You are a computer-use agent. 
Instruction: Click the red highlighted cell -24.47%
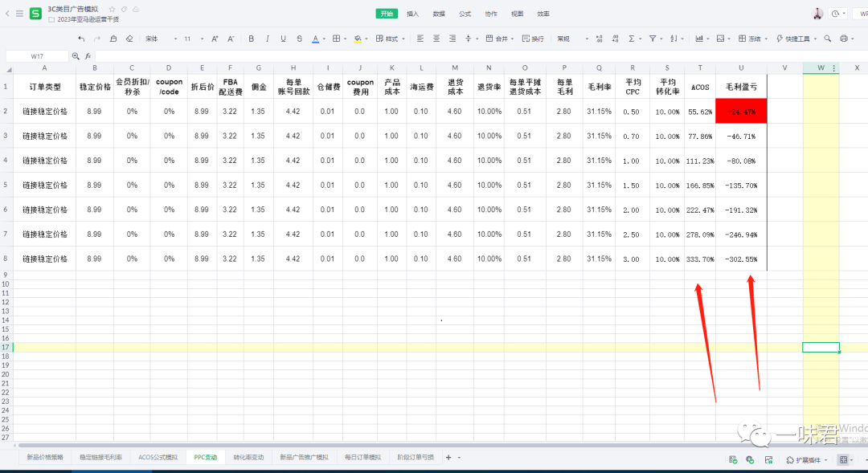click(x=740, y=112)
